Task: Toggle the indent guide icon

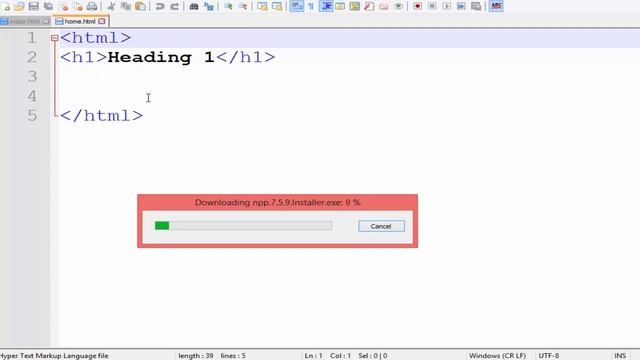Action: 326,6
